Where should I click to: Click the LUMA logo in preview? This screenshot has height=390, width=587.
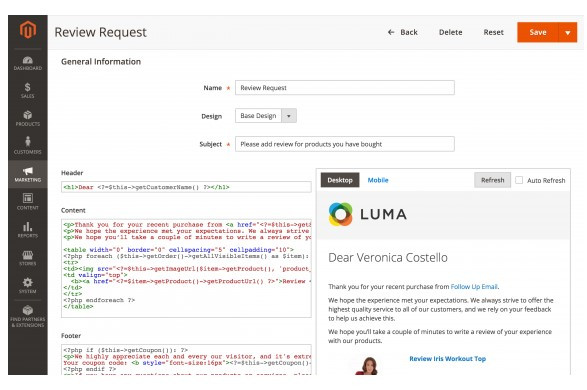[x=368, y=214]
